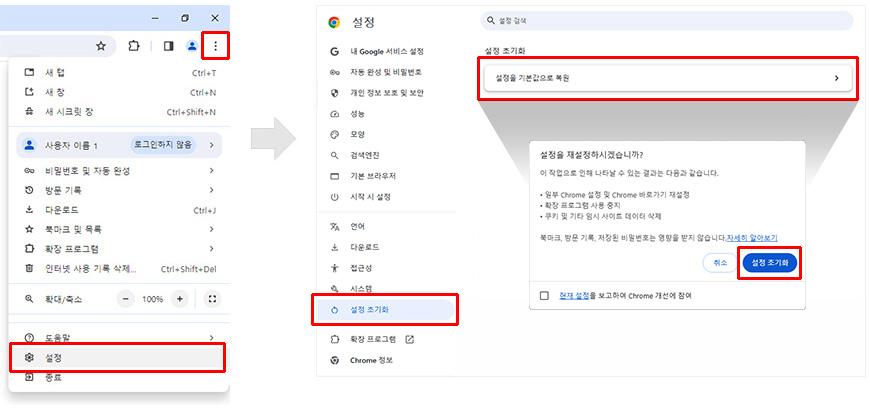Click the blue 설정 초기화 button

point(769,262)
